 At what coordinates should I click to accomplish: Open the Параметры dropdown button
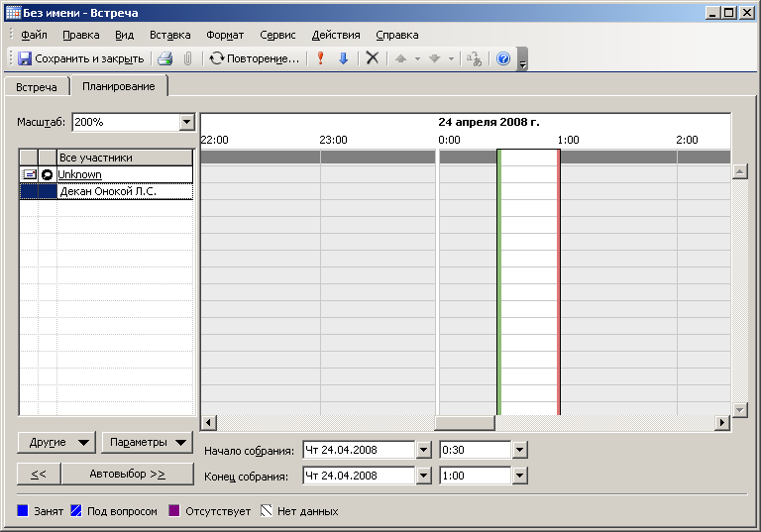[147, 442]
